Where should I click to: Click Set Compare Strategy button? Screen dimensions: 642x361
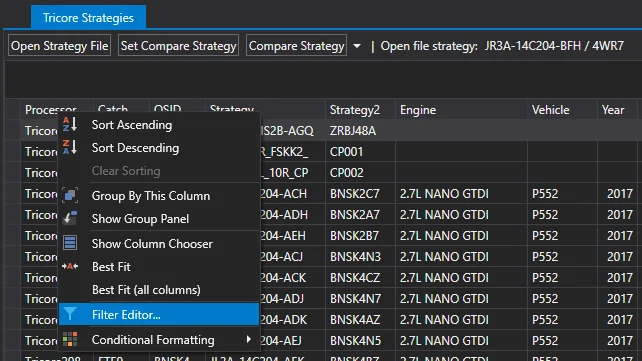179,46
